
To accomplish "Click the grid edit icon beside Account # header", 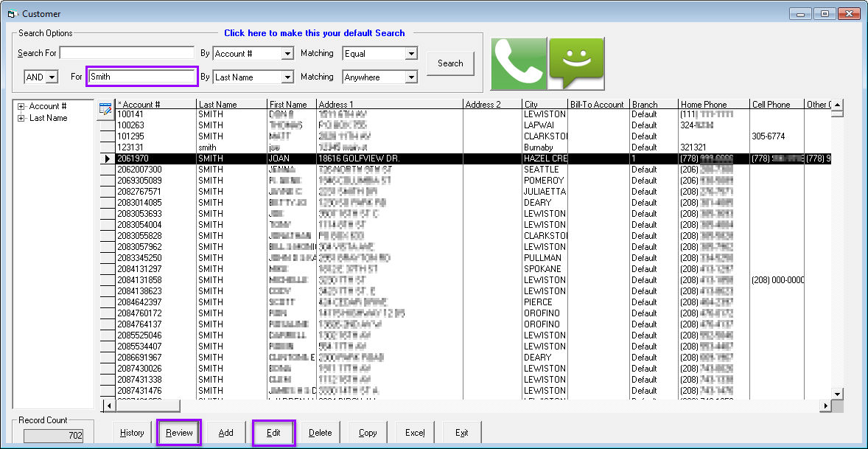I will (105, 109).
